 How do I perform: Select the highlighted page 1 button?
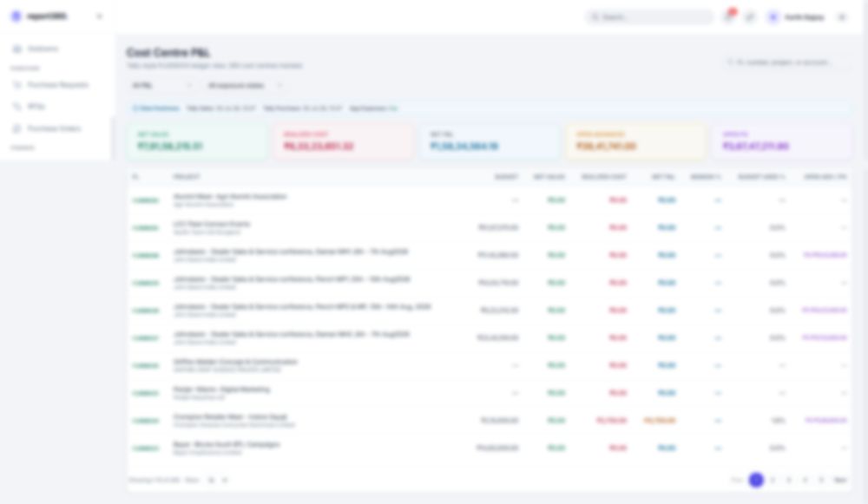tap(756, 481)
